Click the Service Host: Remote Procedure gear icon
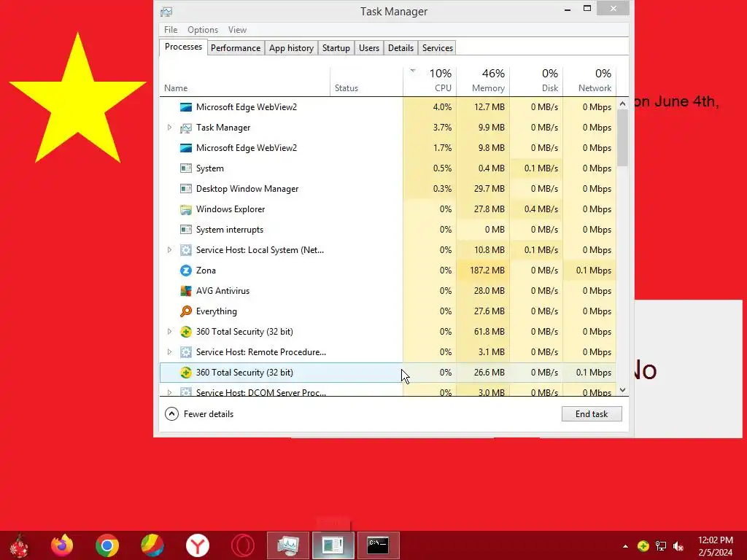 click(186, 352)
